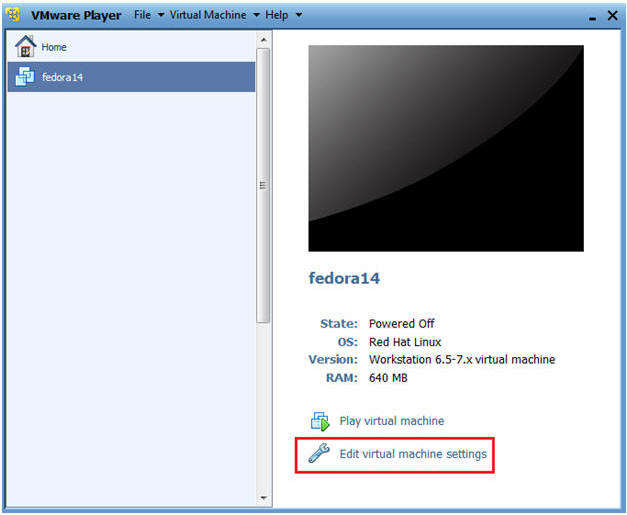
Task: Expand the File dropdown arrow
Action: [161, 15]
